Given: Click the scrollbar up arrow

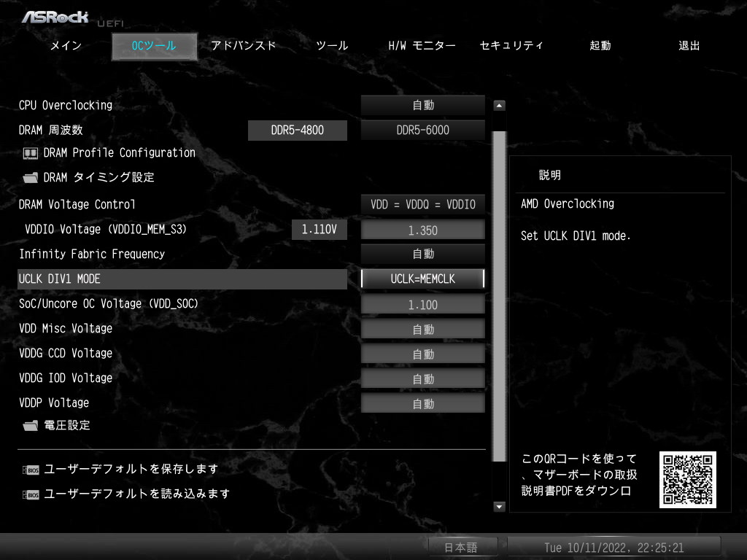Looking at the screenshot, I should point(499,105).
